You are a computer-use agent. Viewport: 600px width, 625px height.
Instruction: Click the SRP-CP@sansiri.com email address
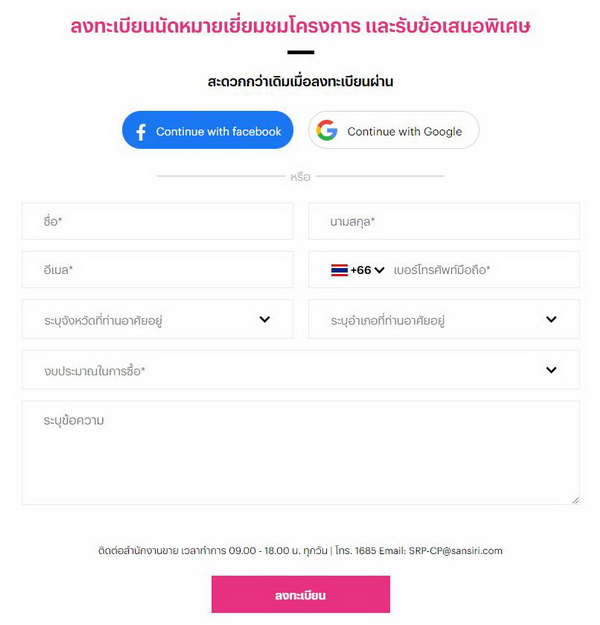click(x=456, y=551)
